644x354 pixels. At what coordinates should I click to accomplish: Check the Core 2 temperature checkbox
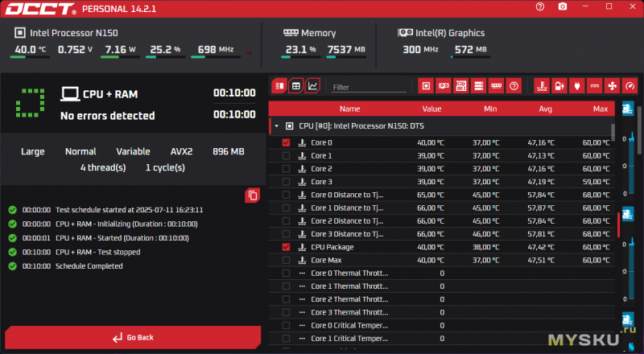coord(287,169)
